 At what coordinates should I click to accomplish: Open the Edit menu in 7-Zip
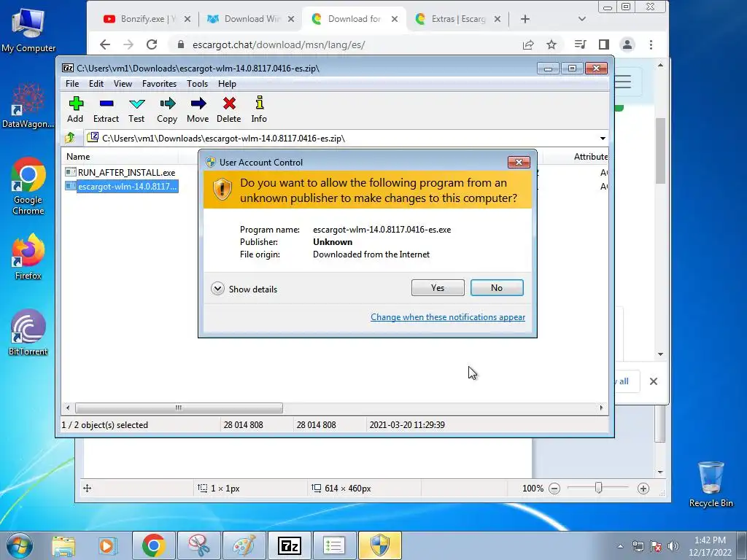point(96,84)
